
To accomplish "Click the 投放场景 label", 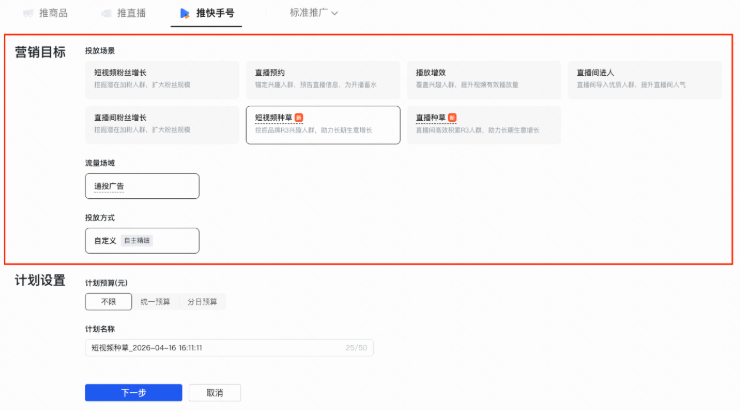I will (100, 50).
